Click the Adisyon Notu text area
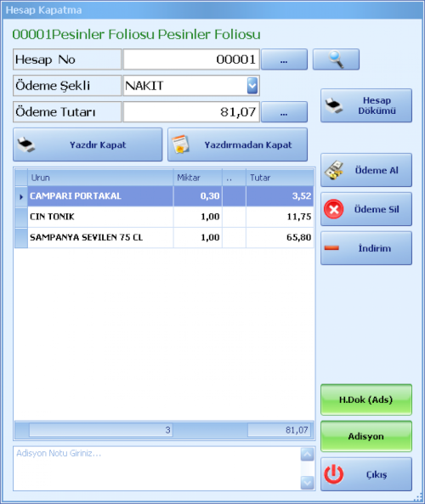This screenshot has width=425, height=504. pyautogui.click(x=157, y=468)
